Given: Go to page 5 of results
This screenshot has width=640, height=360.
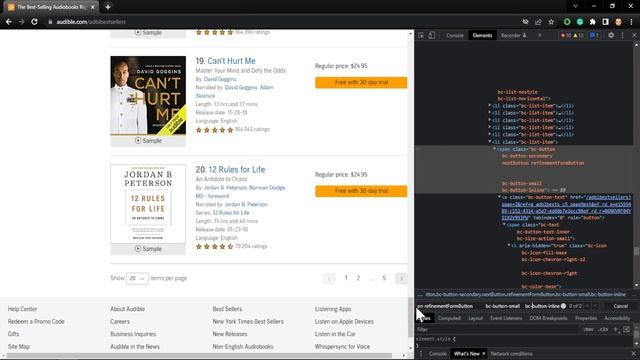Looking at the screenshot, I should tap(384, 278).
